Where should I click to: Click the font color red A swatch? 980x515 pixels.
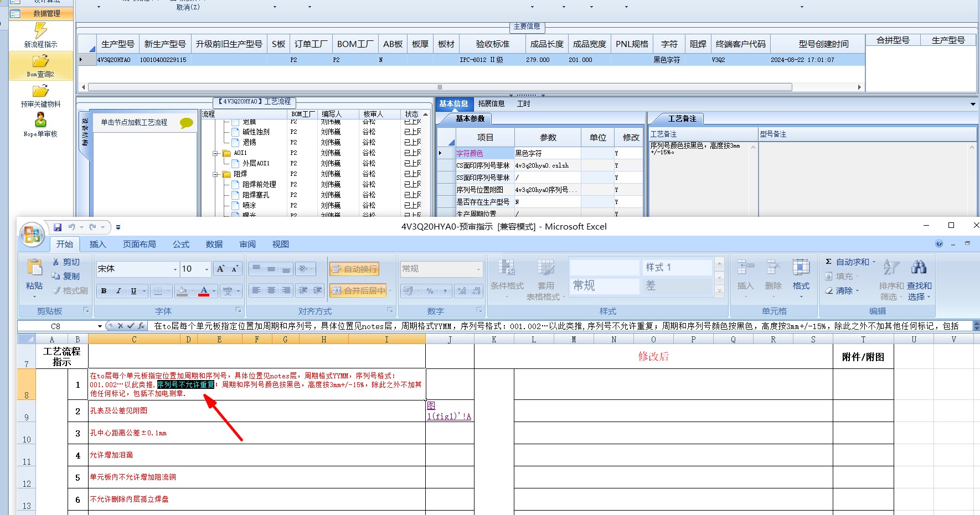[x=204, y=291]
